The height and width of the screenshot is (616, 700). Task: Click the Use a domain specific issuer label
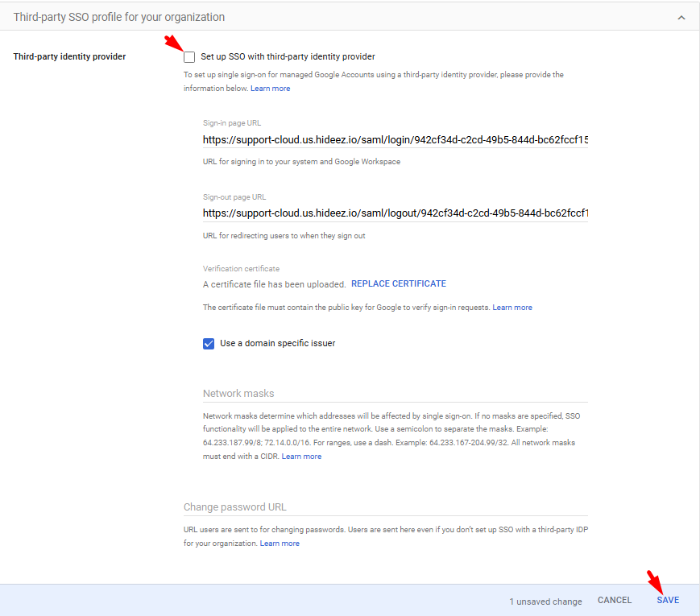(277, 343)
